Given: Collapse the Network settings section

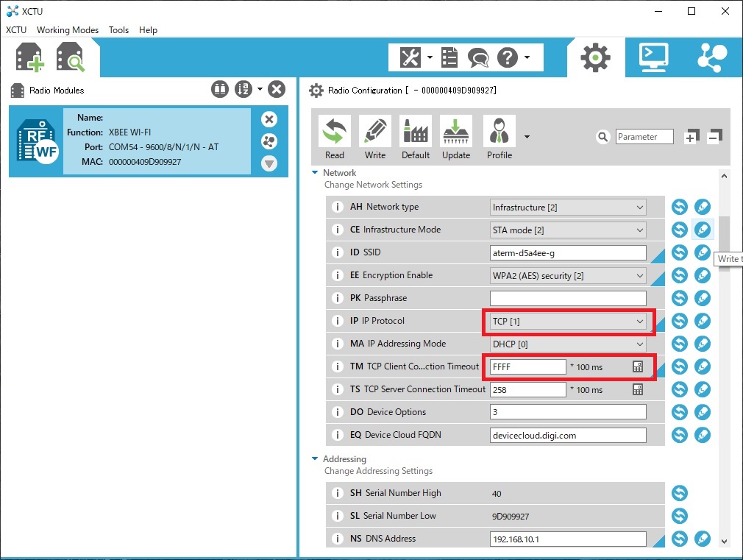Looking at the screenshot, I should (314, 173).
